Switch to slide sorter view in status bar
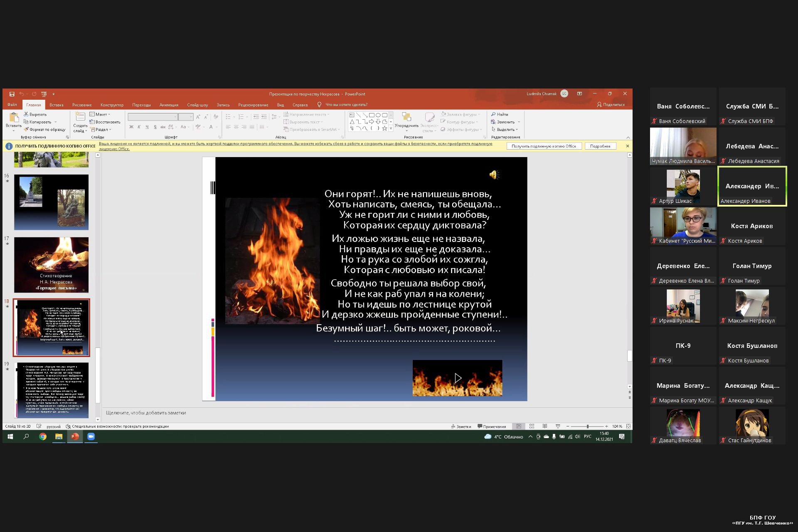Image resolution: width=798 pixels, height=532 pixels. (532, 426)
